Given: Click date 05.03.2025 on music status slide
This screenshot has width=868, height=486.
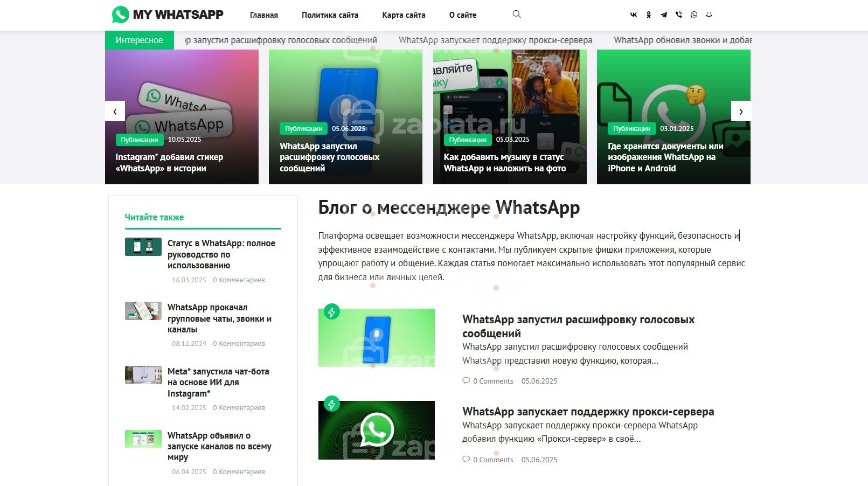Looking at the screenshot, I should [513, 140].
